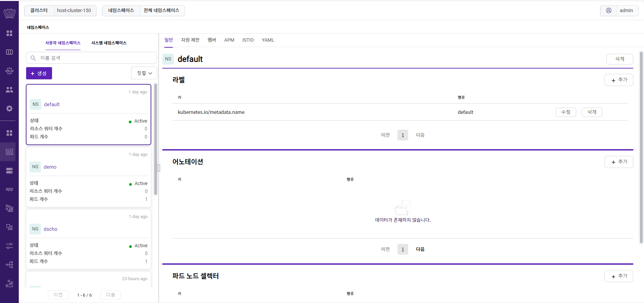This screenshot has height=303, width=644.
Task: Select the 사용자 네임스페이스 tab
Action: [x=63, y=43]
